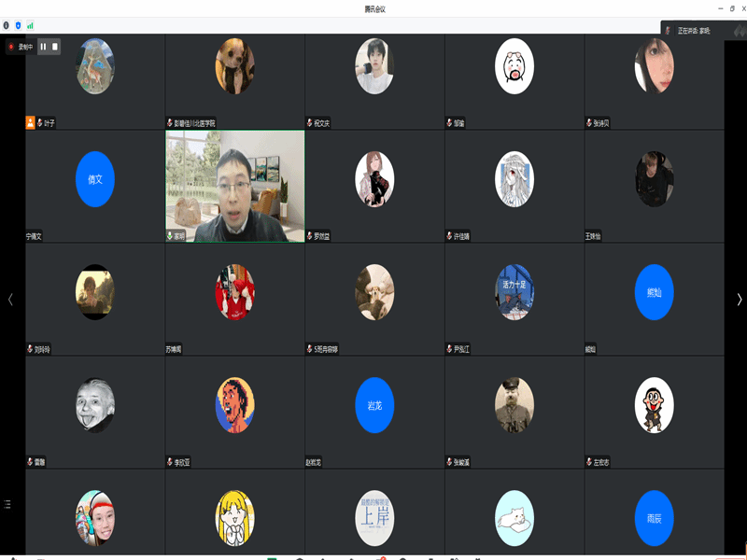
Task: Click the blue 岩龙 avatar circle
Action: coord(374,405)
